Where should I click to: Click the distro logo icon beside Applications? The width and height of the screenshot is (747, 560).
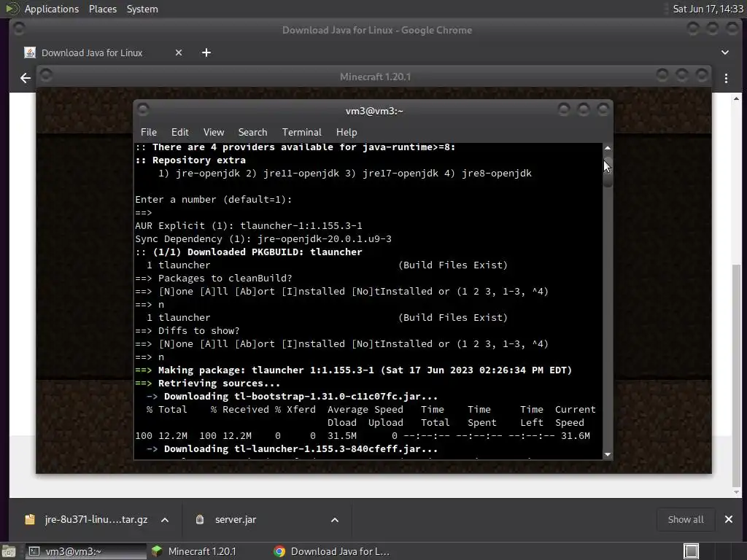(x=12, y=9)
